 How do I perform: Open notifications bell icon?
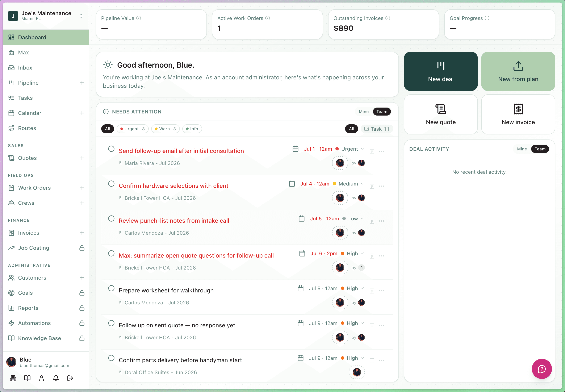pyautogui.click(x=56, y=378)
